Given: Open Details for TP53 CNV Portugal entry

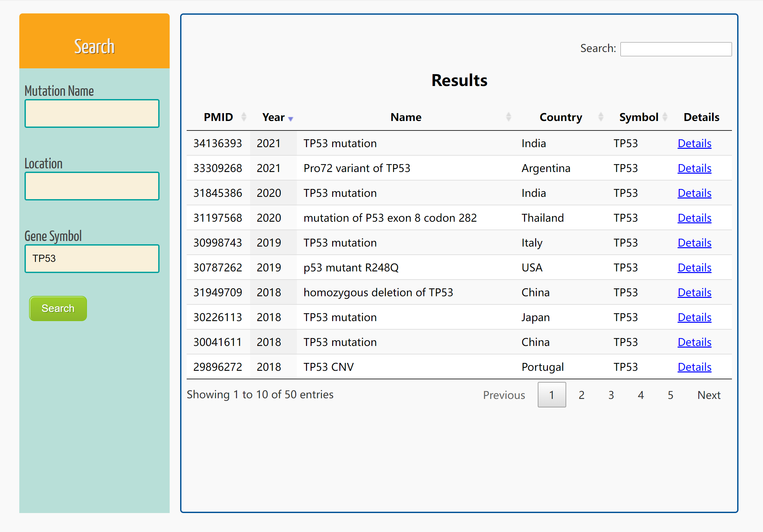Looking at the screenshot, I should [694, 367].
